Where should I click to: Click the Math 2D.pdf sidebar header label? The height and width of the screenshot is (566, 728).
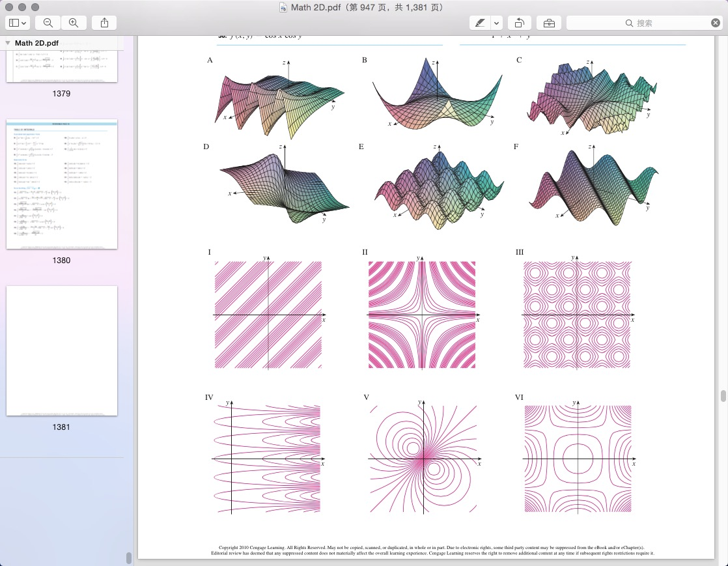(x=36, y=43)
